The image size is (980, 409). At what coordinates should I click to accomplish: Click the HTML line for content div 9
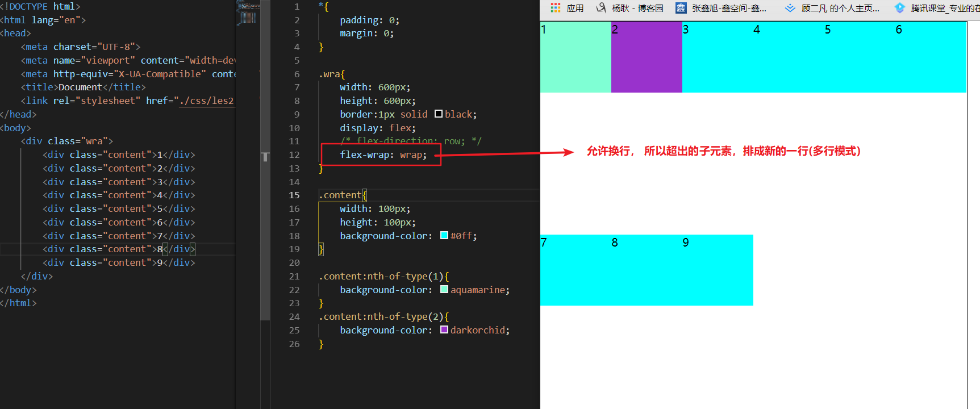[x=119, y=262]
